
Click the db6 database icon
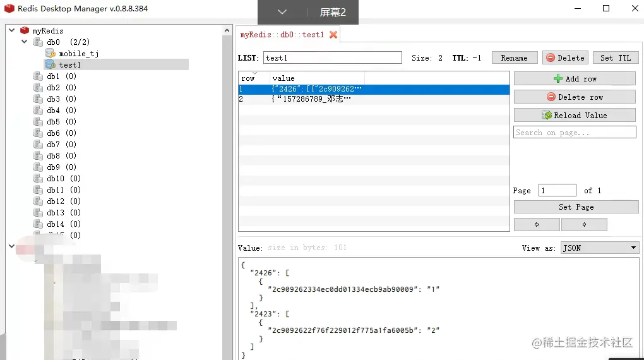38,133
